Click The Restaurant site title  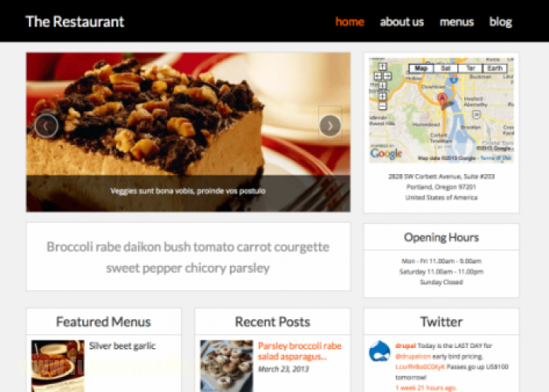(75, 22)
